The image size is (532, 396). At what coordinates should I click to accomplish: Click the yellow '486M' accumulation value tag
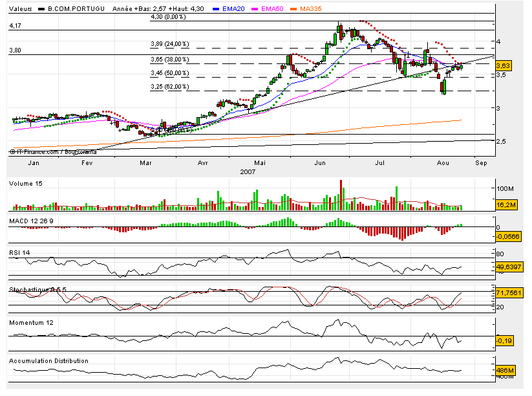505,370
